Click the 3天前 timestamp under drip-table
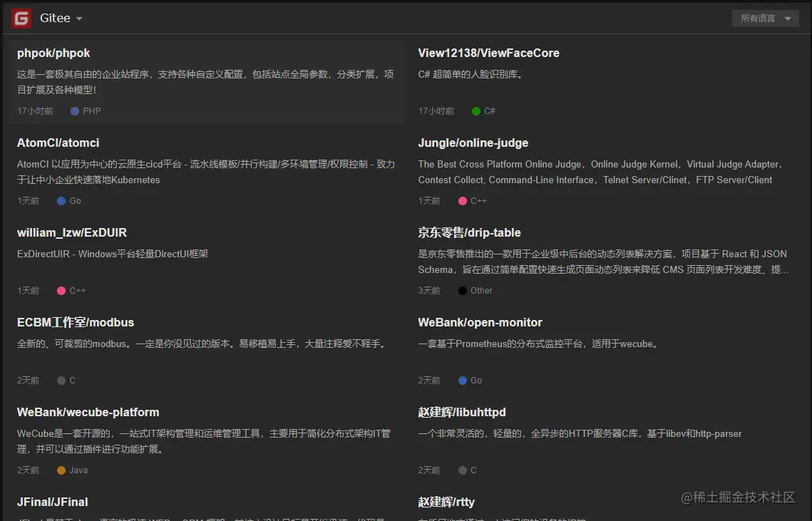 [428, 291]
